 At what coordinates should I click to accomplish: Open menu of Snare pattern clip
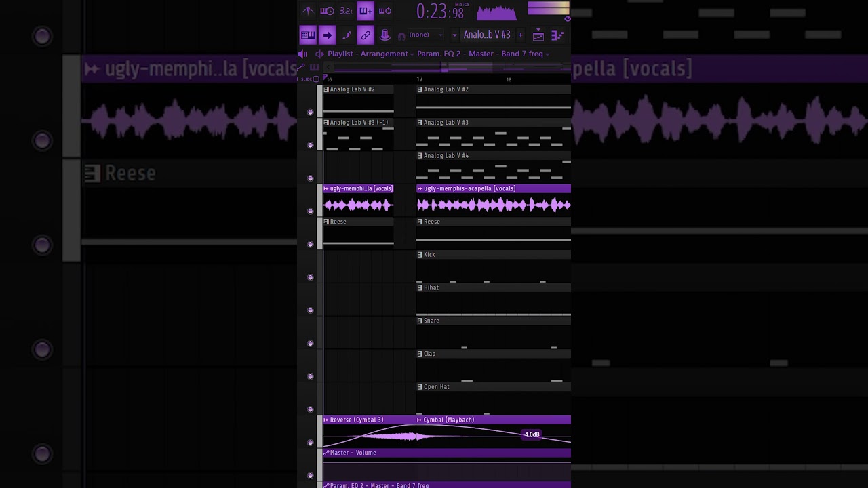tap(420, 321)
